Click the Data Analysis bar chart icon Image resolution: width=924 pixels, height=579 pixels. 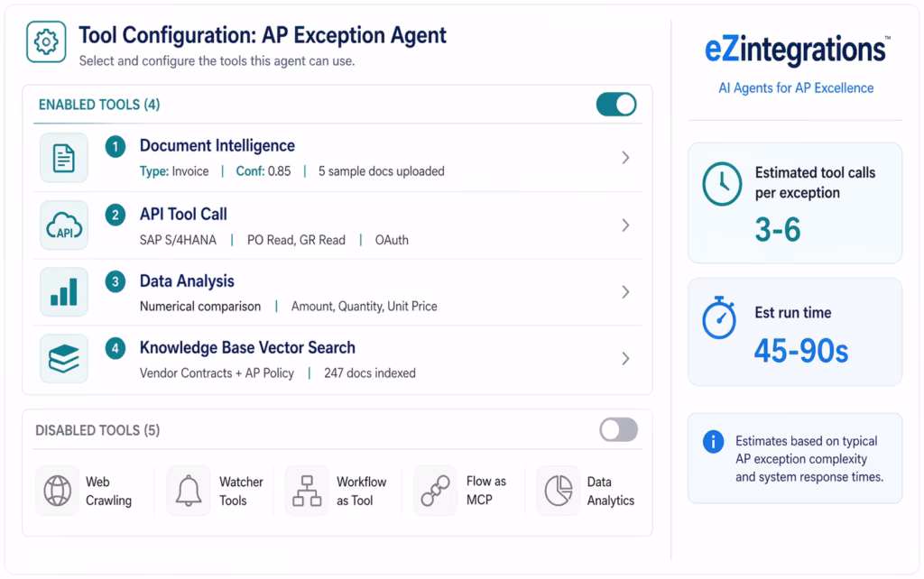point(64,292)
